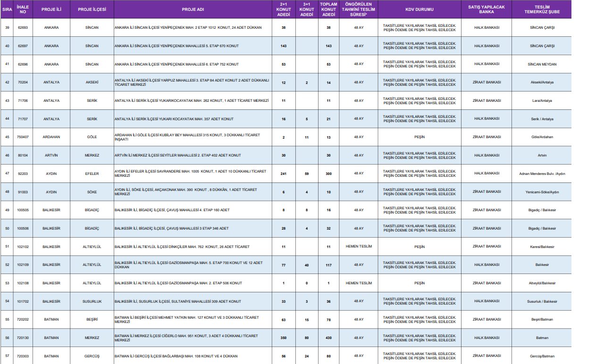Click tender number 62696
This screenshot has width=604, height=364.
(23, 64)
